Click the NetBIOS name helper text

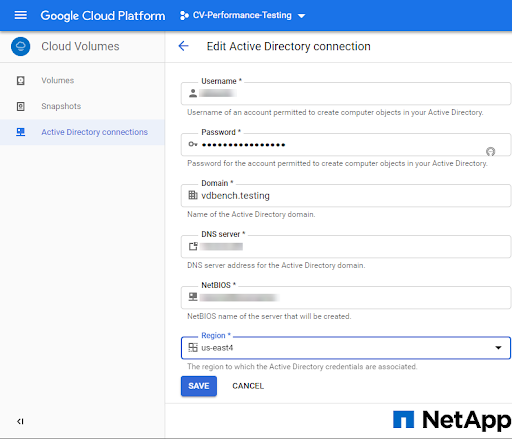(269, 316)
